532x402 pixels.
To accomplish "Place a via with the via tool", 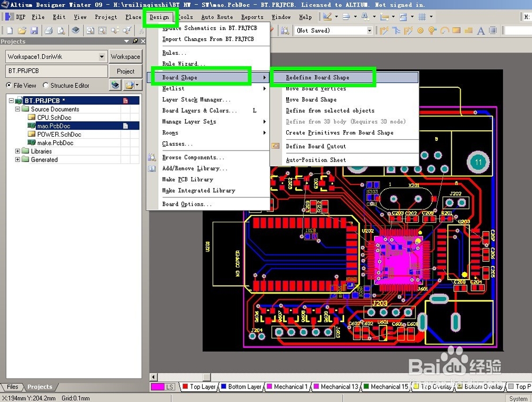I will tap(432, 30).
